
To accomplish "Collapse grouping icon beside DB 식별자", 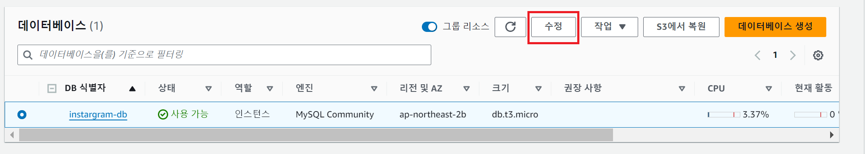I will coord(52,88).
